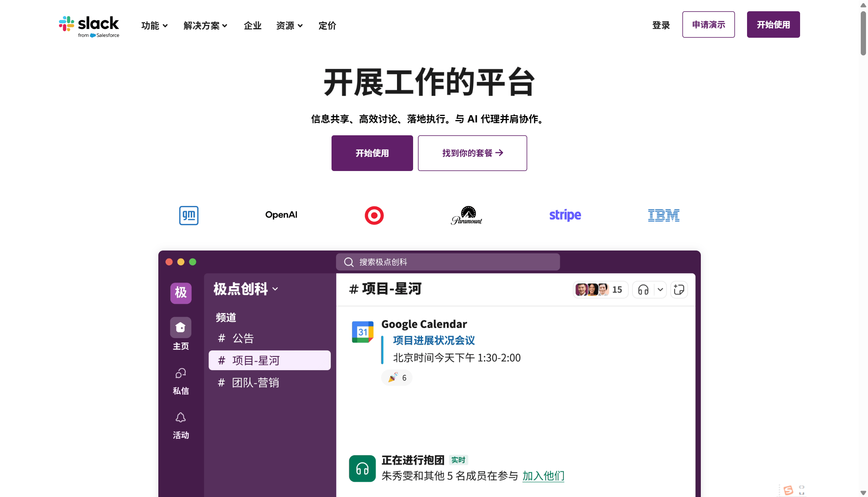Click the Home (主页) sidebar icon
Image resolution: width=868 pixels, height=497 pixels.
pos(180,328)
